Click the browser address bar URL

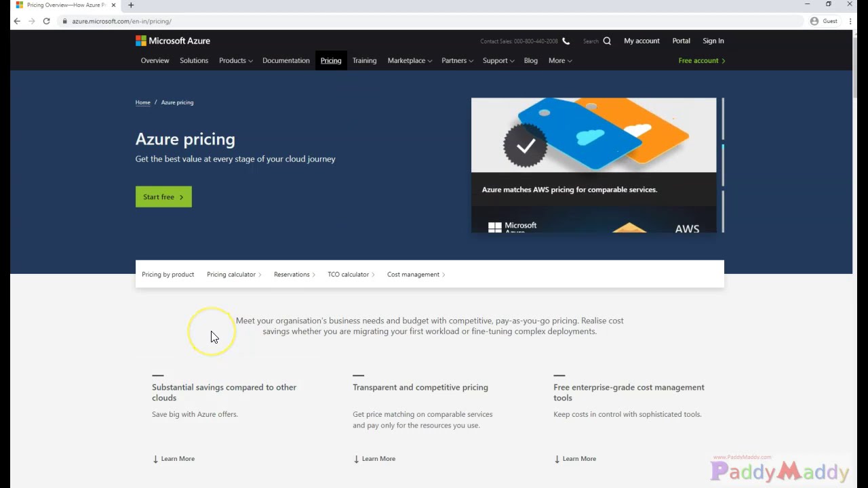point(122,21)
